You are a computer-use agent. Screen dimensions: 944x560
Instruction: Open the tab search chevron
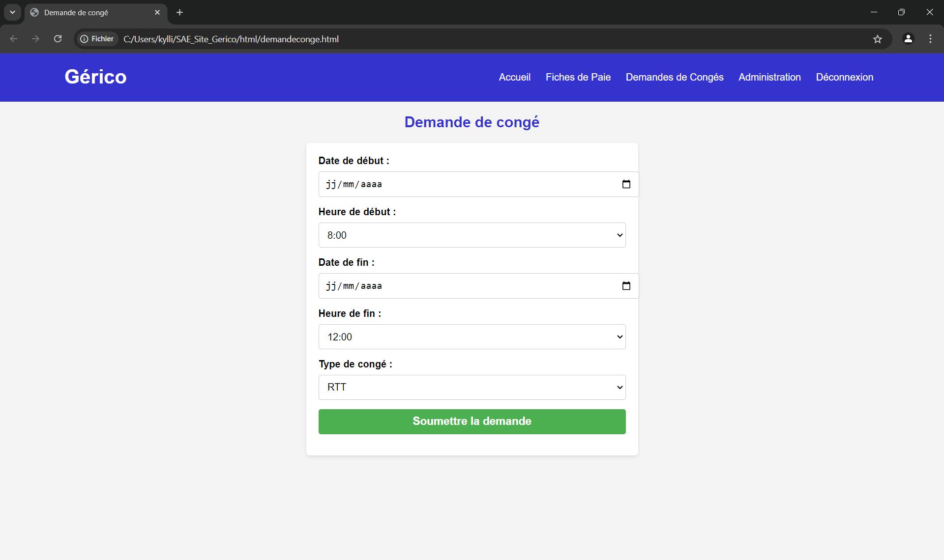[x=12, y=12]
